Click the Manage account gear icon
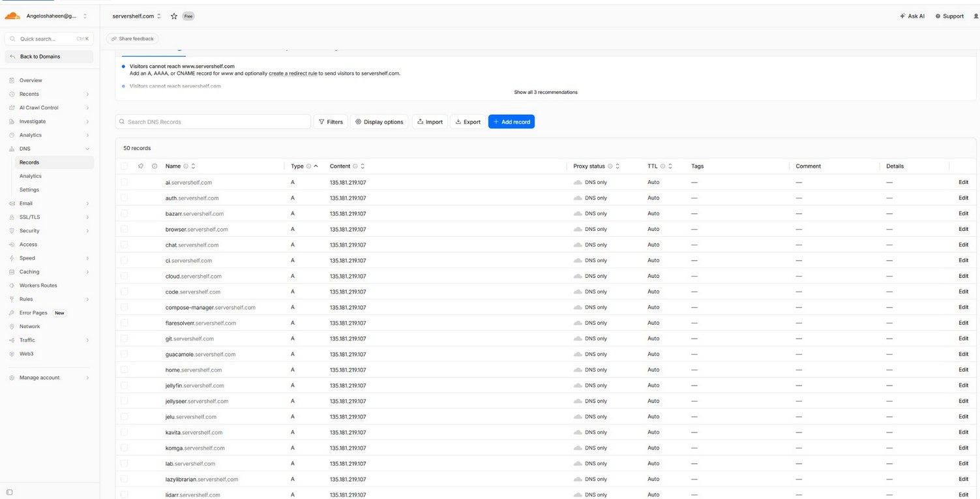Screen dimensions: 980x499 point(12,378)
